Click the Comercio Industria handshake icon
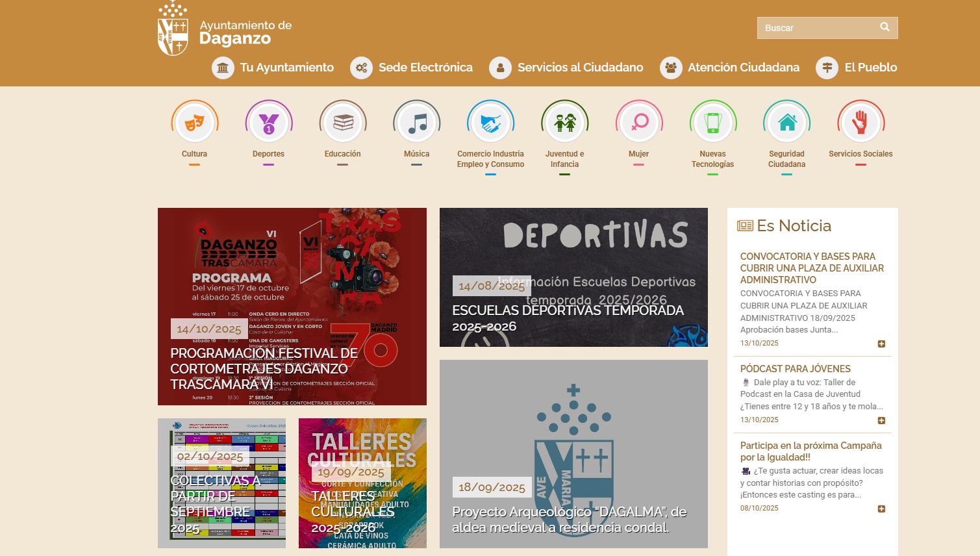 click(x=490, y=123)
